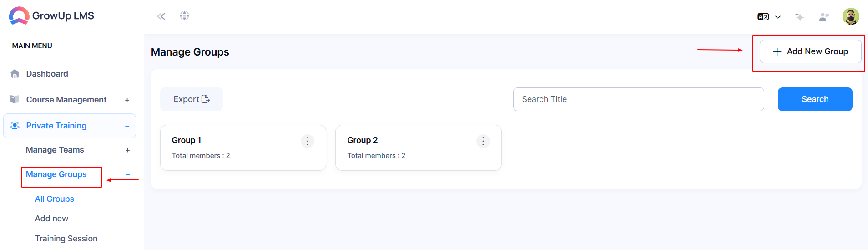Expand the Manage Teams submenu
868x250 pixels.
(127, 150)
